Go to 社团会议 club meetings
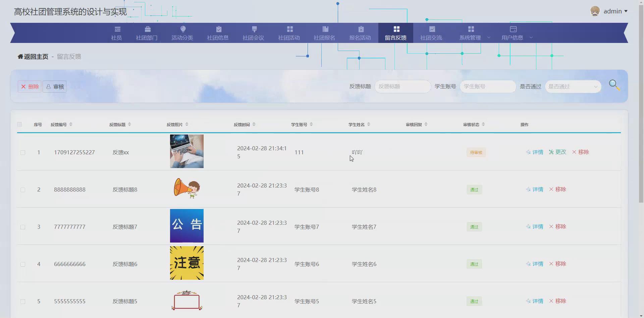 coord(253,33)
